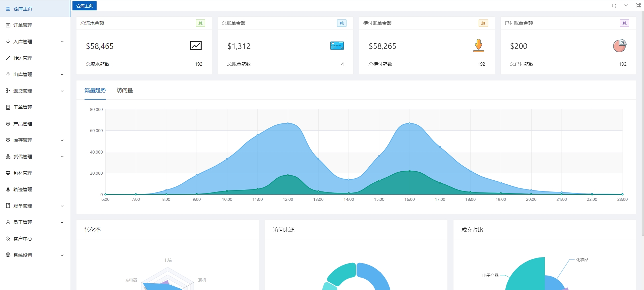Image resolution: width=644 pixels, height=290 pixels.
Task: Click the 入库管理 down-arrow icon
Action: coord(8,42)
